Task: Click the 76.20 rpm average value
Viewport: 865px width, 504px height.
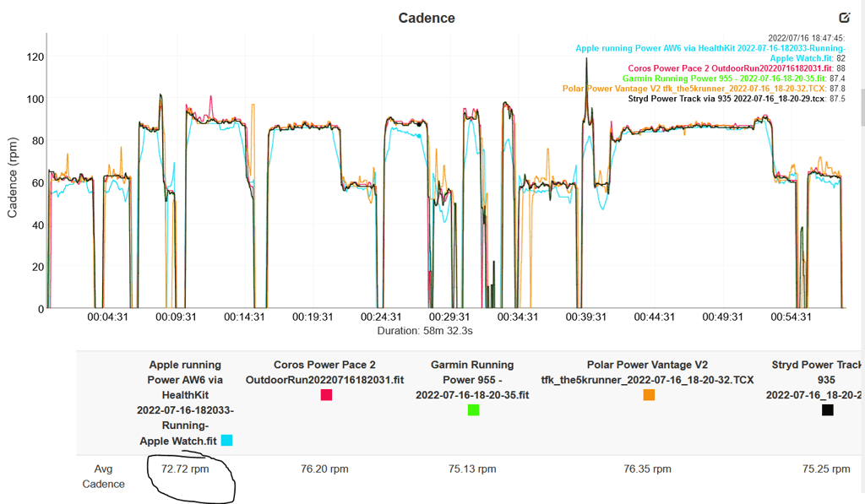Action: click(x=324, y=469)
